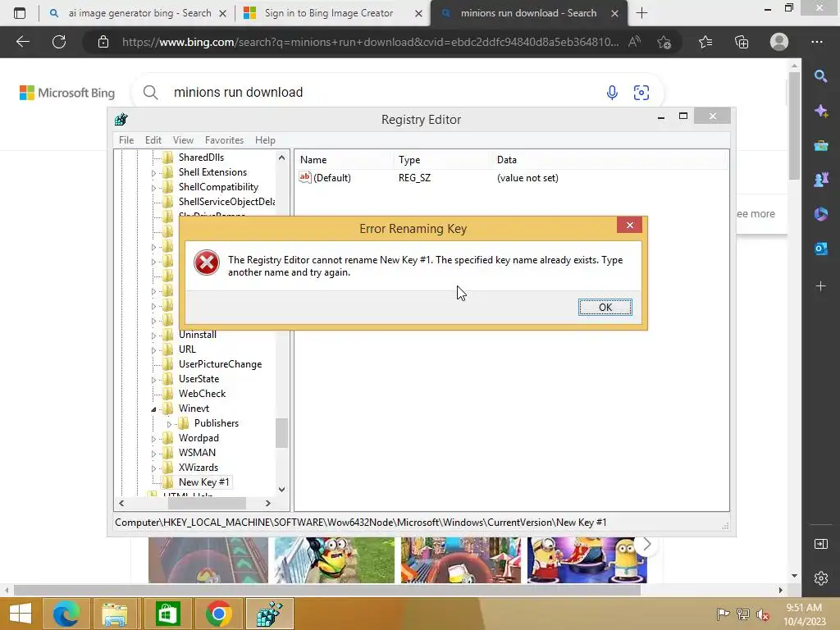Select the (Default) registry value

(x=331, y=178)
